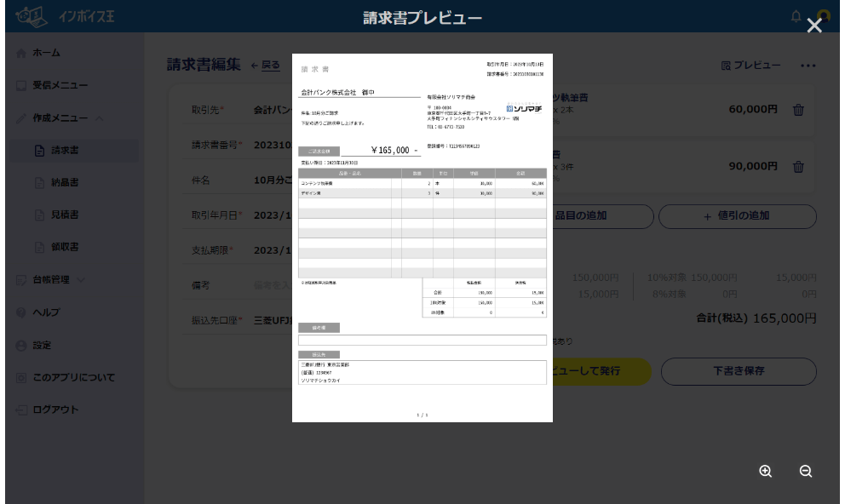845x504 pixels.
Task: Click the 値引の追加 button
Action: point(737,216)
